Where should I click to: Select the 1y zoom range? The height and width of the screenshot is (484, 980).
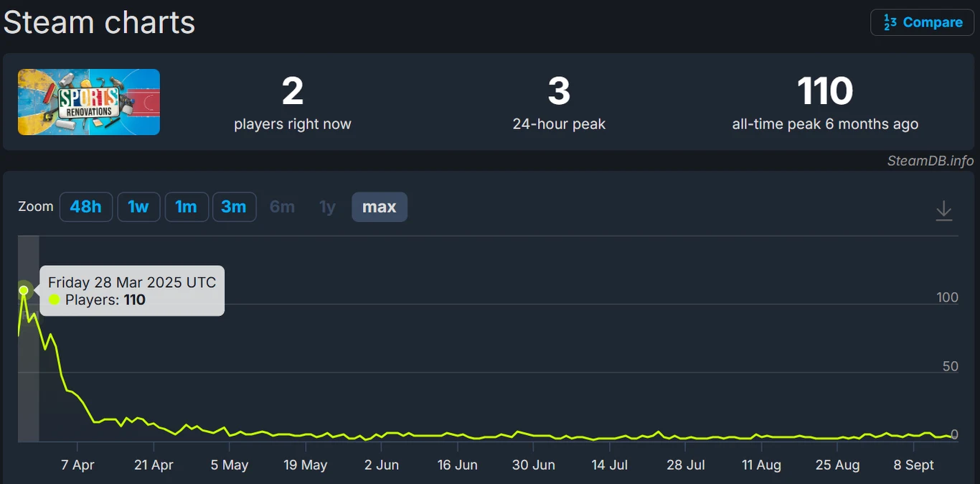coord(327,207)
